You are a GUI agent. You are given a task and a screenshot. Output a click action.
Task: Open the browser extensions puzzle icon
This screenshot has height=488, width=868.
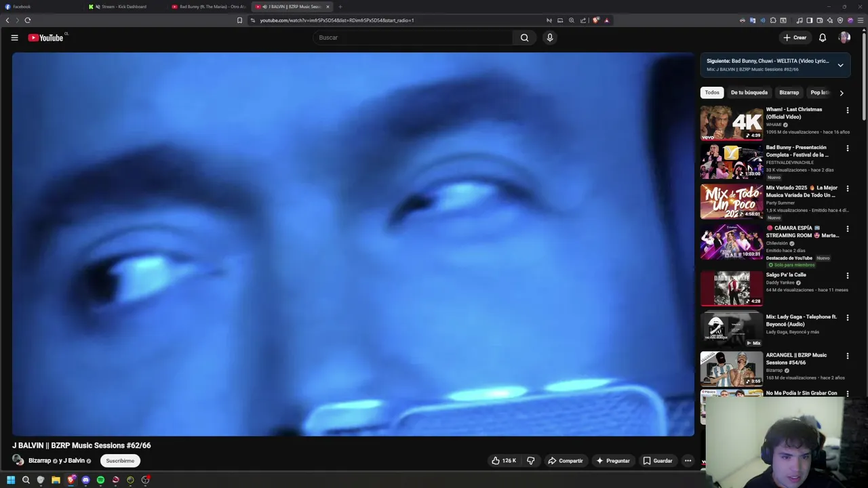tap(773, 20)
